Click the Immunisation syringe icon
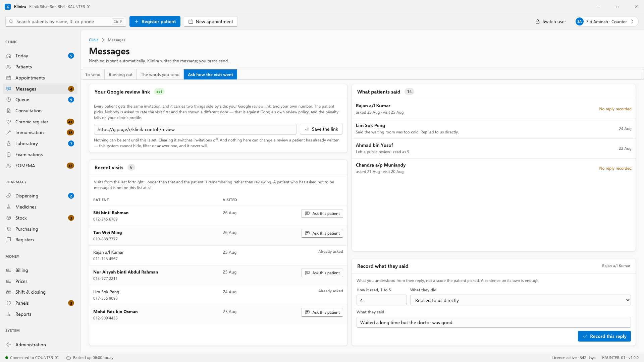The width and height of the screenshot is (644, 362). [9, 132]
